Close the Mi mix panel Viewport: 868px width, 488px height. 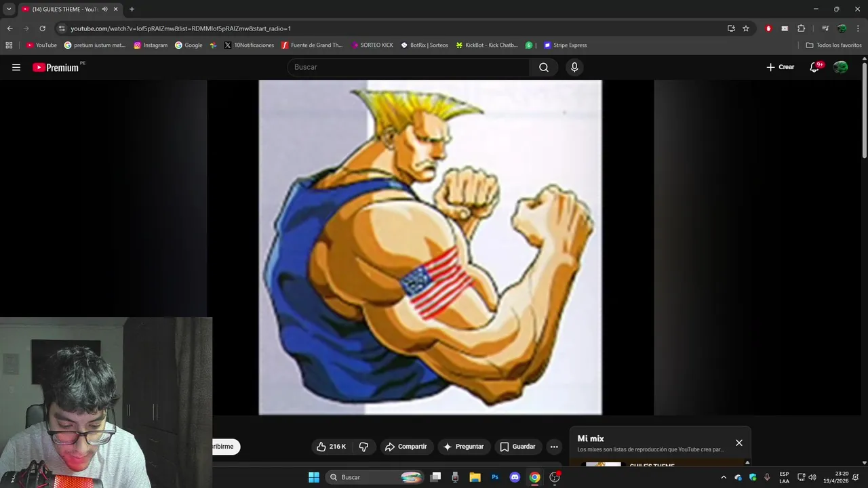point(739,443)
